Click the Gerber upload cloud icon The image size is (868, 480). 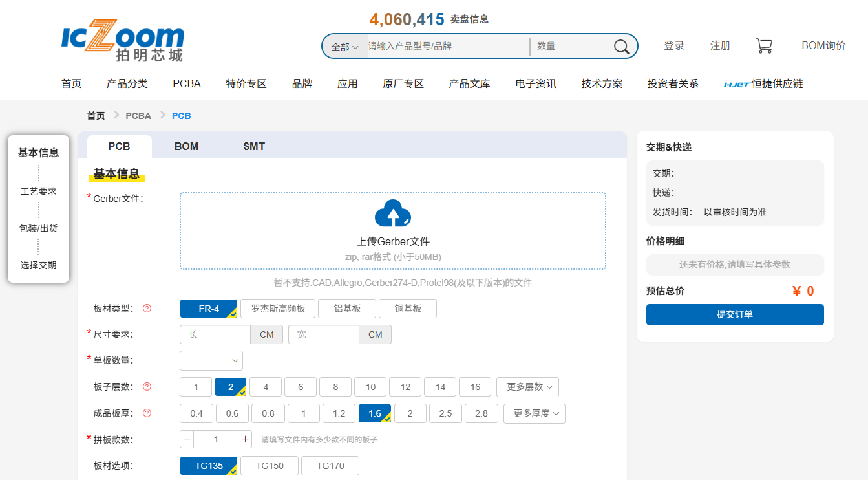click(393, 213)
